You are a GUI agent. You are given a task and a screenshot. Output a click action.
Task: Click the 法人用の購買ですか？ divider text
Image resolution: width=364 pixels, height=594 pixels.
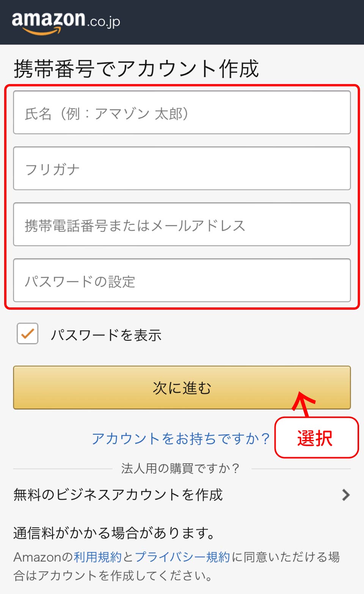pyautogui.click(x=180, y=469)
